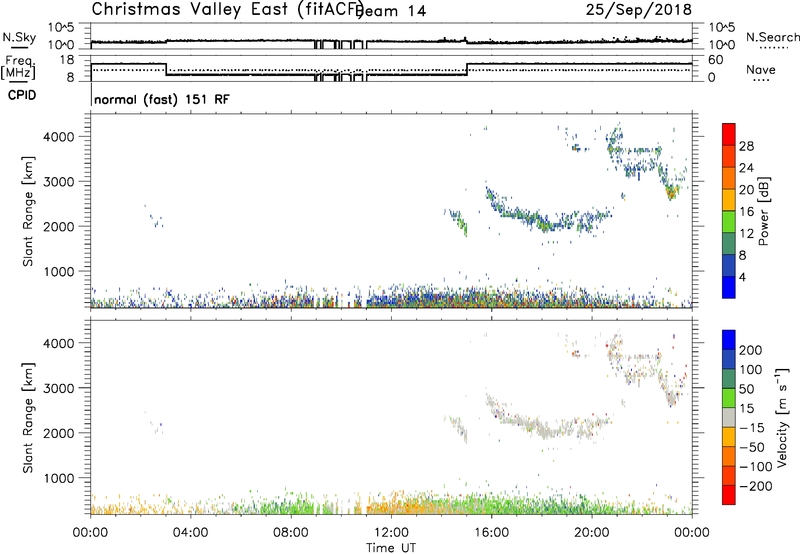Click the orange −50 to −100 Velocity segment
Viewport: 800px width, 554px height.
pos(729,456)
